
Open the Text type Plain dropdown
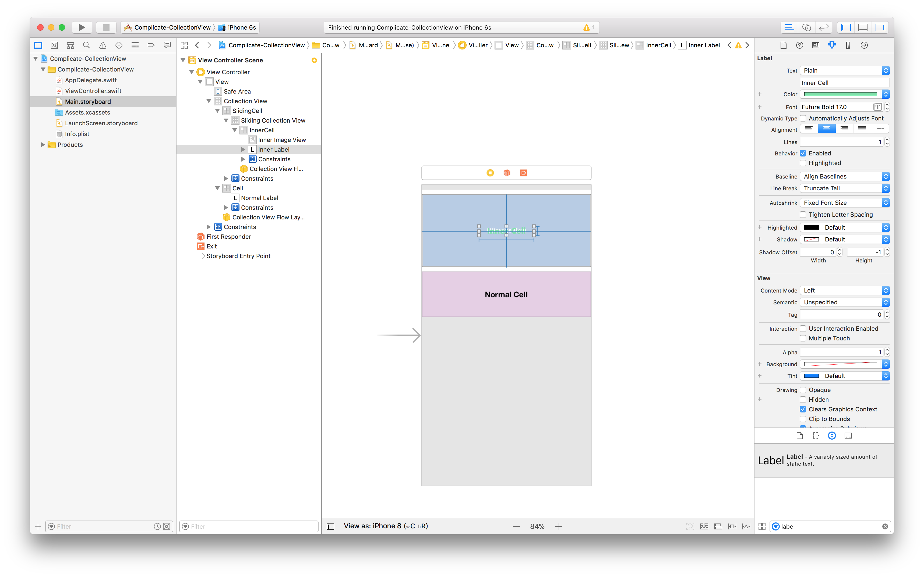click(845, 70)
